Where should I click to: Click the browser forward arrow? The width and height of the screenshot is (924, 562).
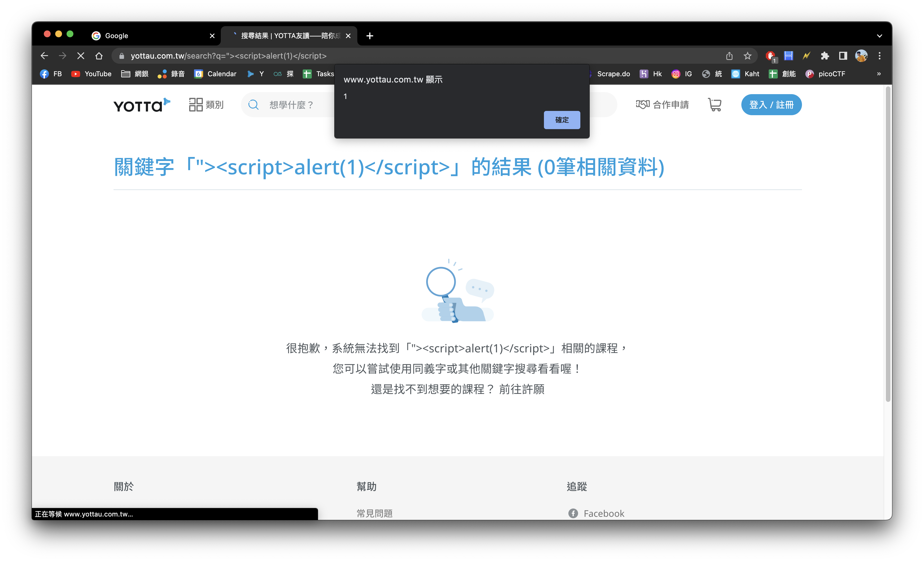62,56
